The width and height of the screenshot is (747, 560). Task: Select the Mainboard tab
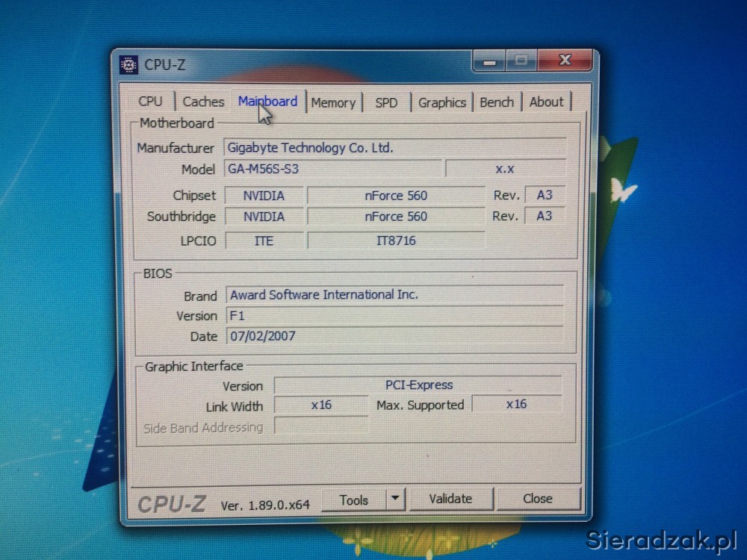pos(267,101)
